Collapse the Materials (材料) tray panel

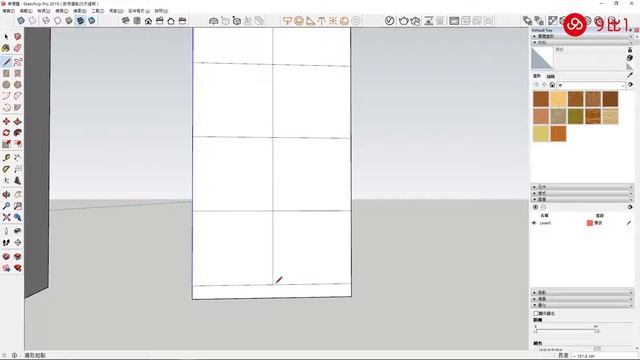[x=582, y=42]
